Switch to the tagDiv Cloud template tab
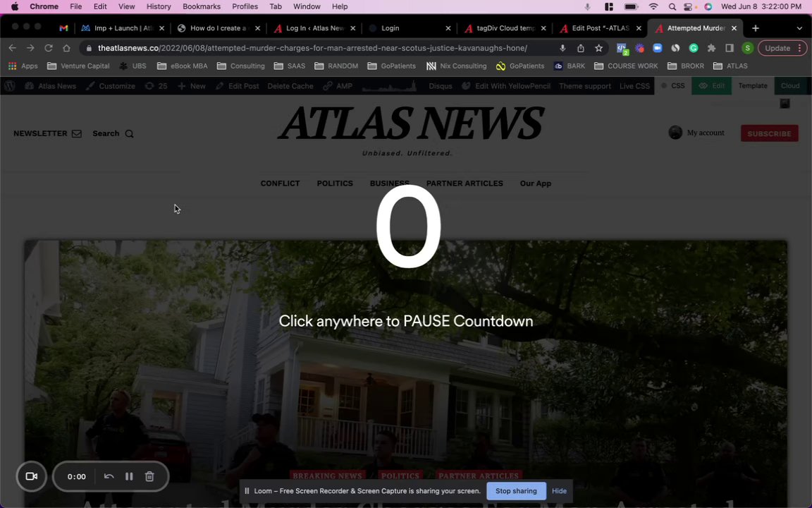This screenshot has width=812, height=508. [x=505, y=28]
